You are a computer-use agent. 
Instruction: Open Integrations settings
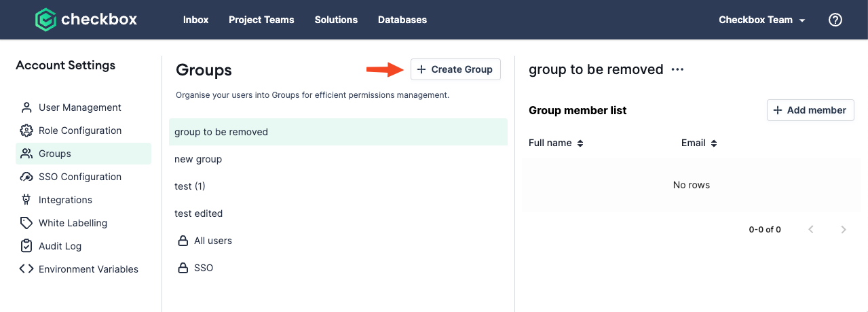tap(83, 200)
